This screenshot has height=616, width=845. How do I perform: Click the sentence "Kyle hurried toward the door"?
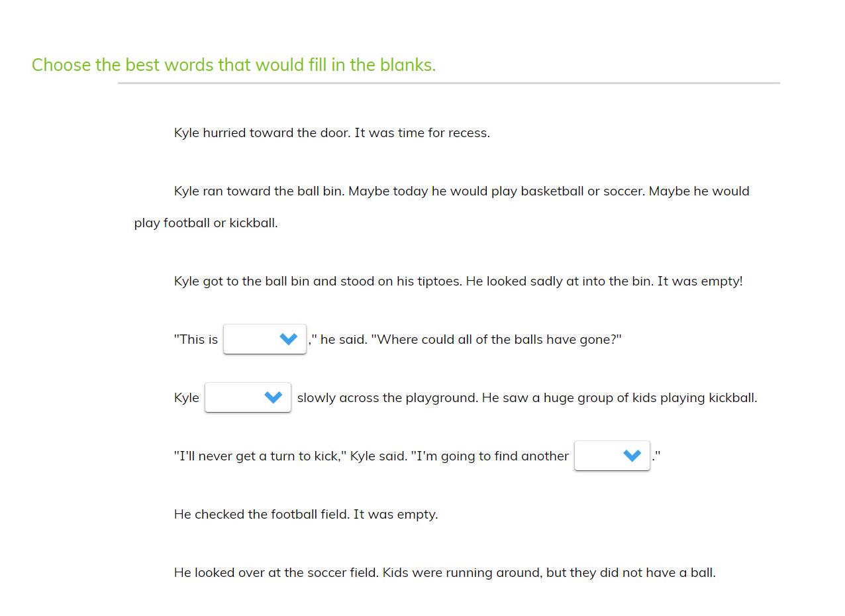tap(262, 132)
